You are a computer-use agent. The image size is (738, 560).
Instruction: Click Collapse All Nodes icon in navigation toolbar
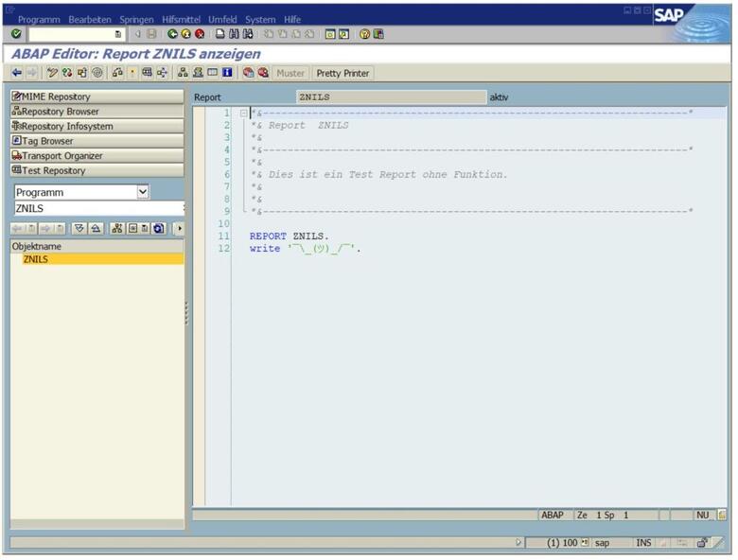tap(96, 229)
